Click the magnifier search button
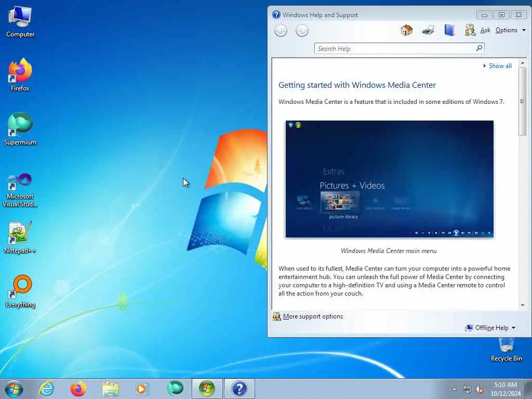 [x=480, y=48]
